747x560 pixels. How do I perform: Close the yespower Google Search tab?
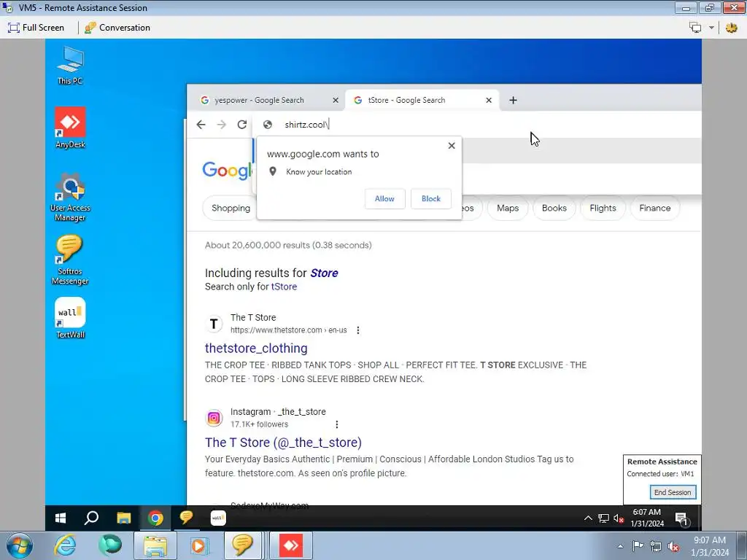pyautogui.click(x=336, y=100)
